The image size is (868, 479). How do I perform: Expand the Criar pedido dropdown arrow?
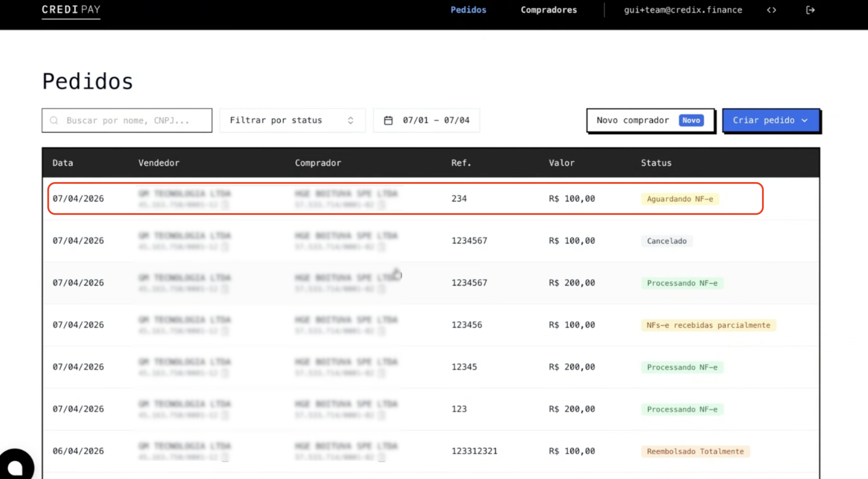(x=805, y=120)
